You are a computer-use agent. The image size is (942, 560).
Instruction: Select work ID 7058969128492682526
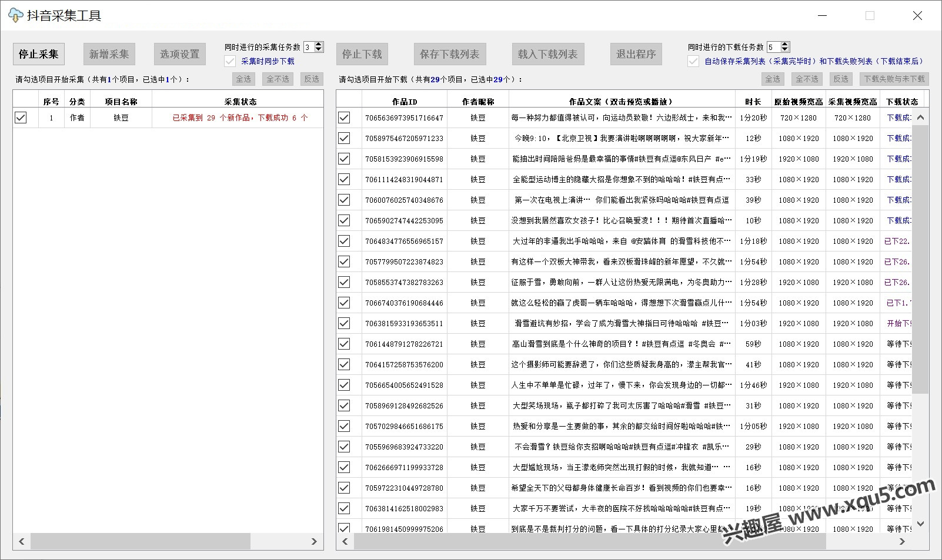404,405
